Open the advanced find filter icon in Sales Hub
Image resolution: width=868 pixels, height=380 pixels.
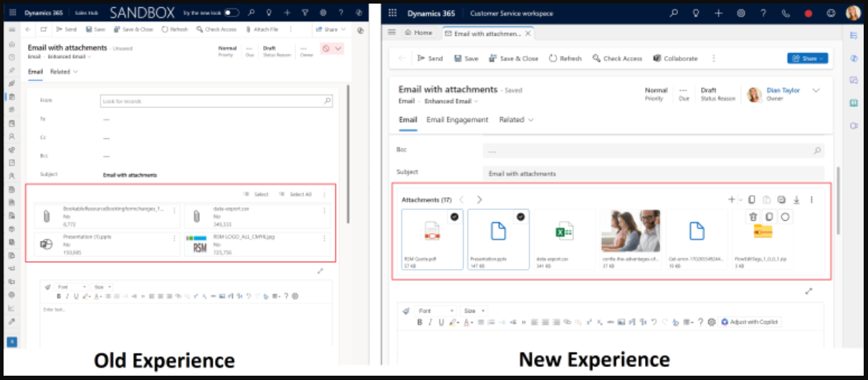point(305,13)
